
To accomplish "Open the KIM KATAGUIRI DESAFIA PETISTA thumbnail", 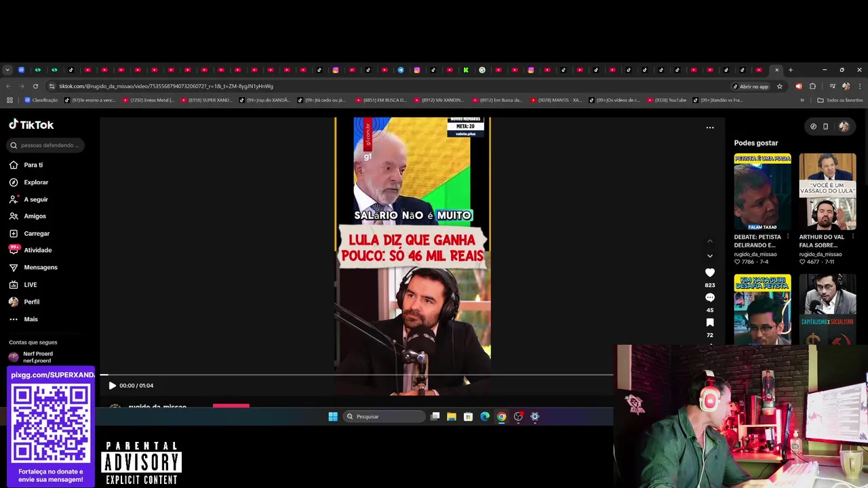I will click(762, 309).
